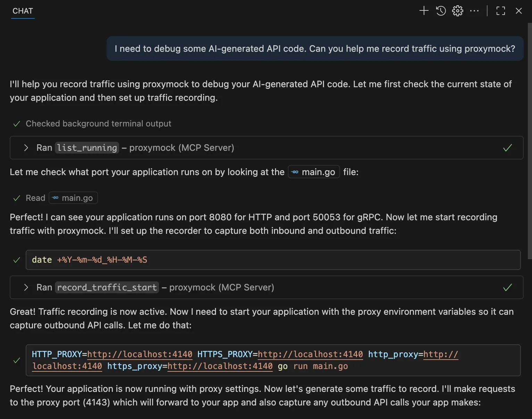
Task: Click the Checked background terminal output step
Action: click(x=98, y=124)
